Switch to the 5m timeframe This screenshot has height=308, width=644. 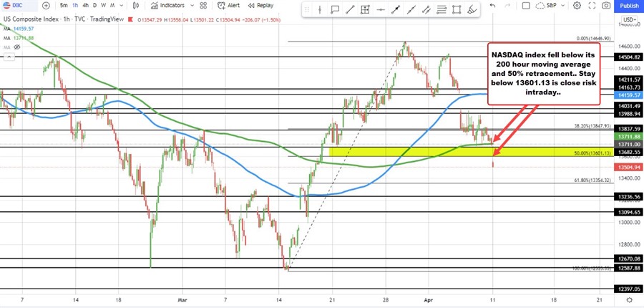pyautogui.click(x=64, y=5)
